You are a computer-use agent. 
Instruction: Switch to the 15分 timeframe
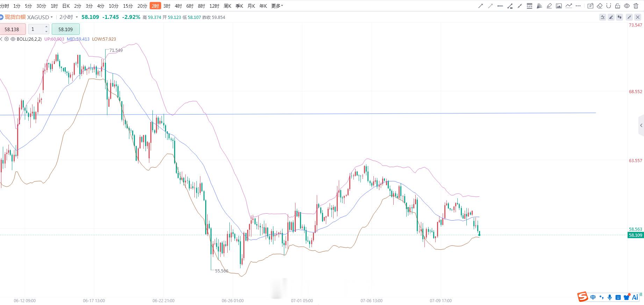[x=128, y=6]
